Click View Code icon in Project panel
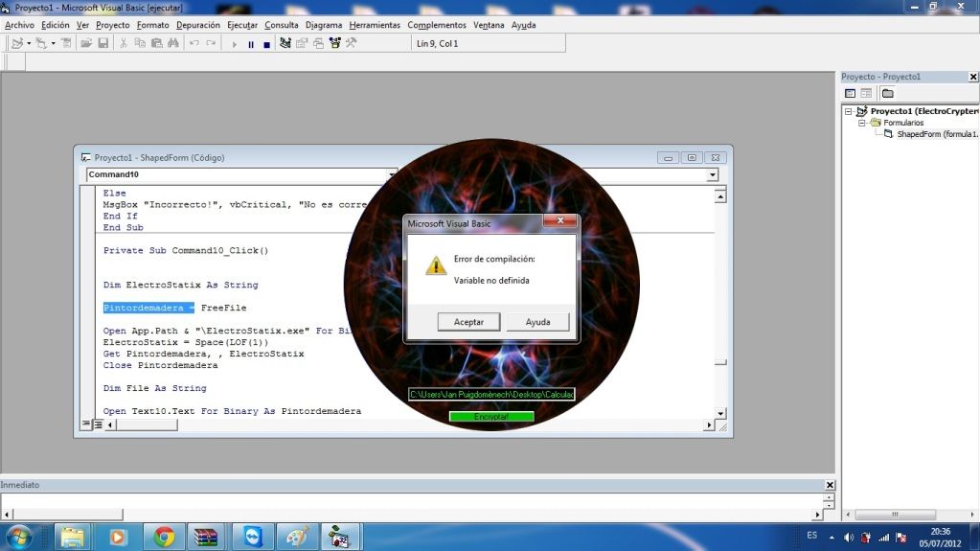Screen dimensions: 980x551 pos(850,93)
